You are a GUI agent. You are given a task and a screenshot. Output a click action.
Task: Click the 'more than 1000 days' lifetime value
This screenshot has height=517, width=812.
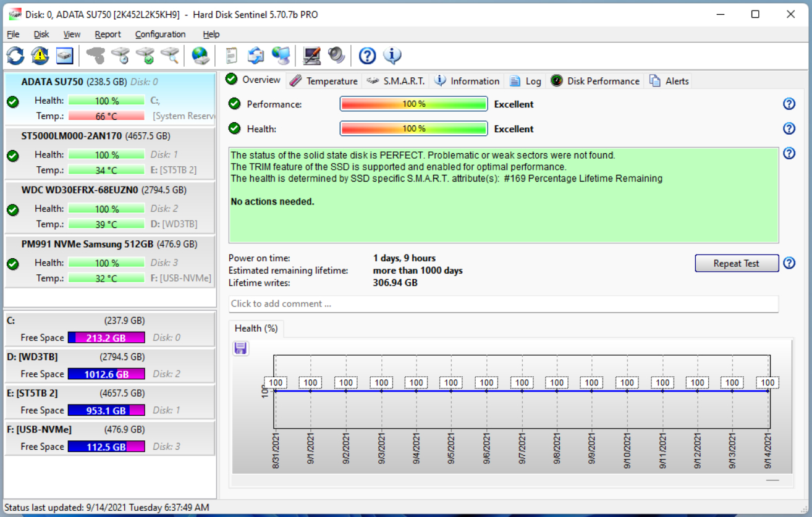(x=418, y=271)
